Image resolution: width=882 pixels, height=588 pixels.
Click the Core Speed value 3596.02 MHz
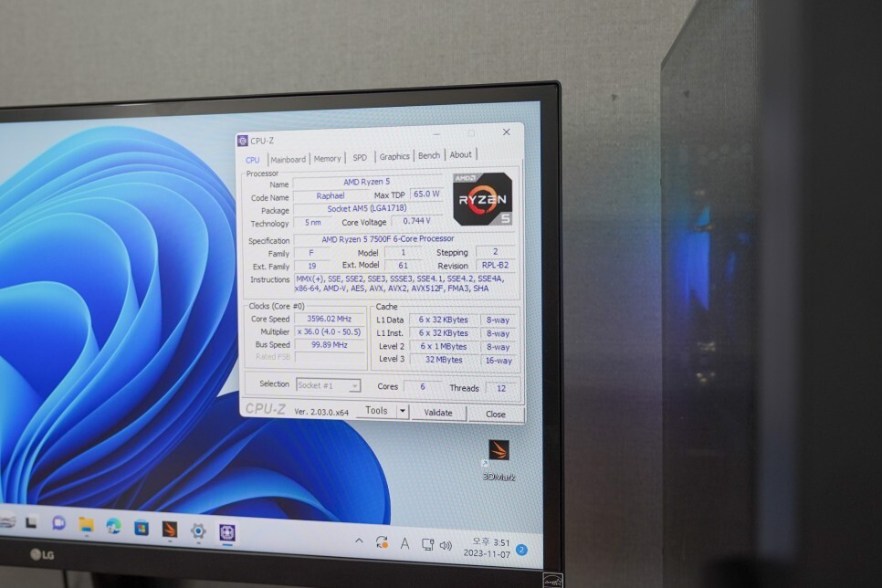point(330,319)
